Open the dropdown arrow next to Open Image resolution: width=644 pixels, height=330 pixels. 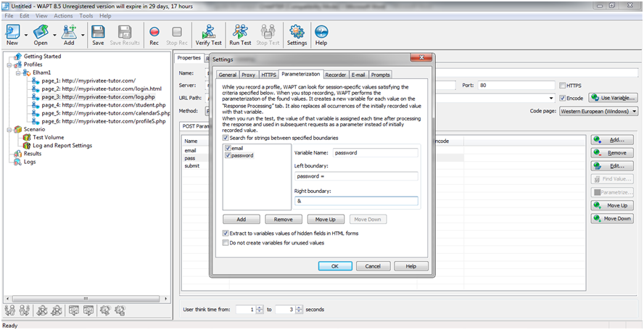[53, 35]
